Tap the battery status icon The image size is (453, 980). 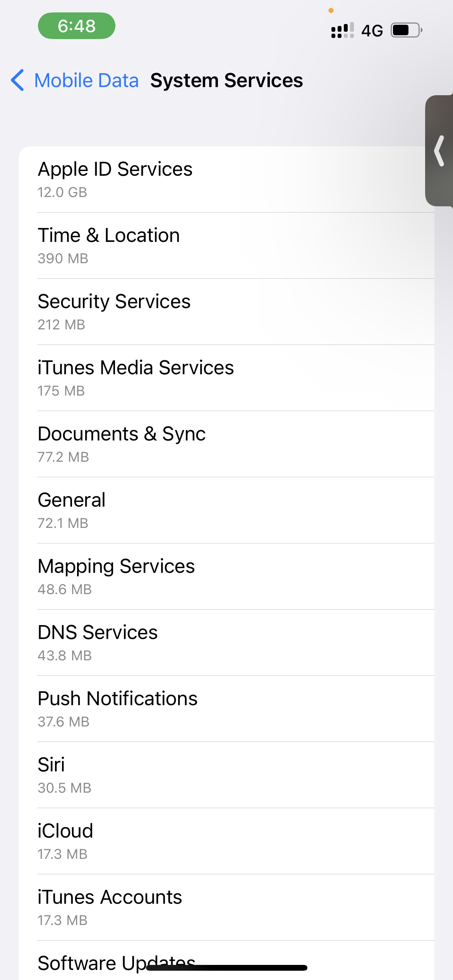pos(406,30)
